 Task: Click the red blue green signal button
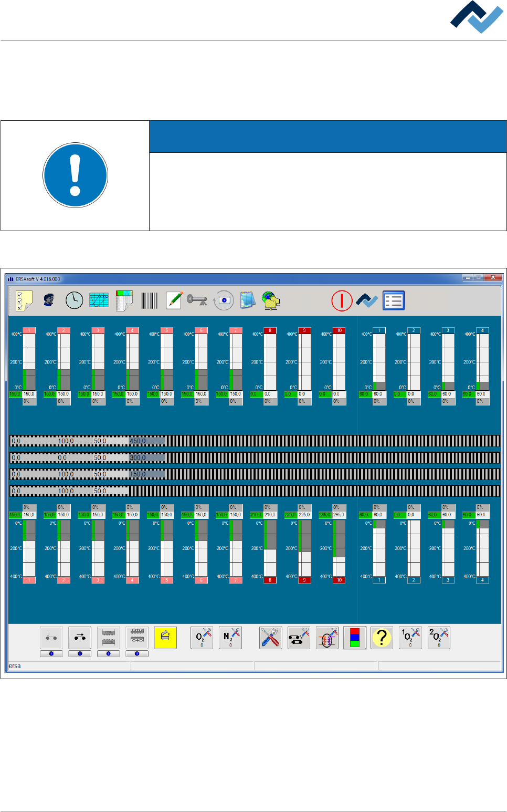tap(355, 638)
